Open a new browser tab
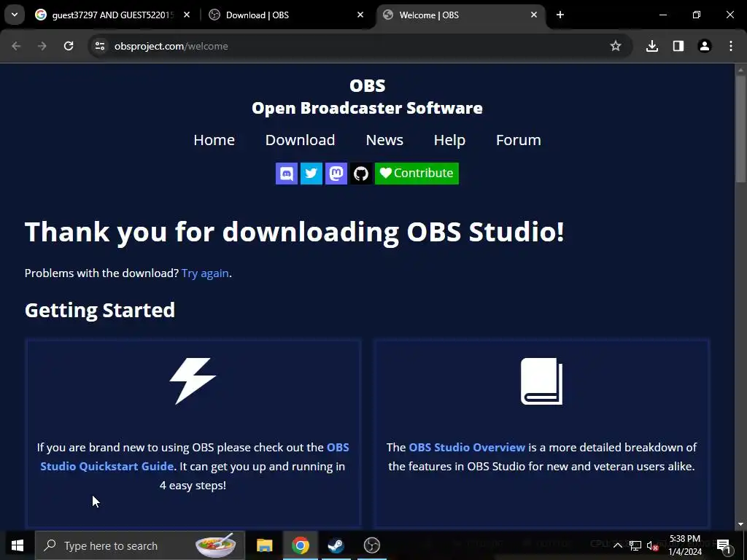The width and height of the screenshot is (747, 560). coord(560,15)
